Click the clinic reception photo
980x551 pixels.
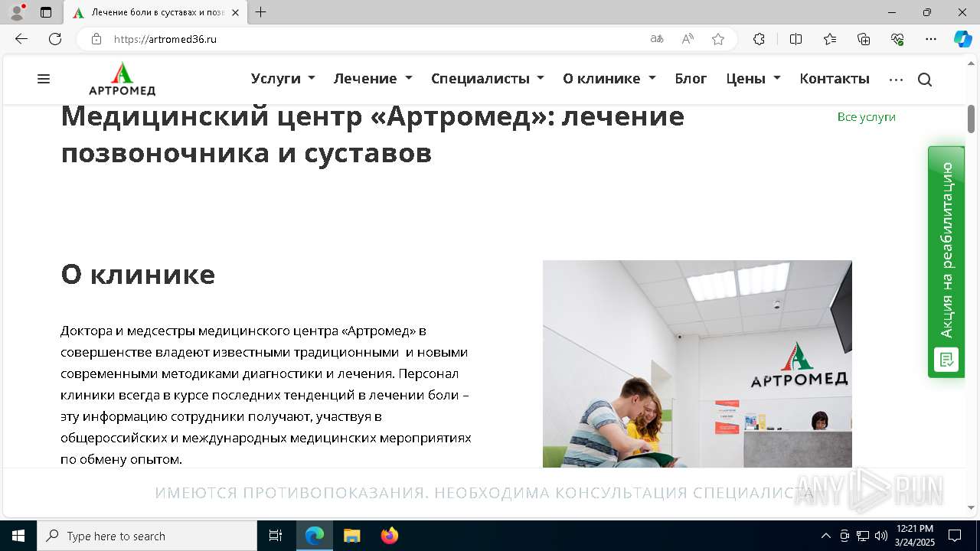(x=697, y=364)
